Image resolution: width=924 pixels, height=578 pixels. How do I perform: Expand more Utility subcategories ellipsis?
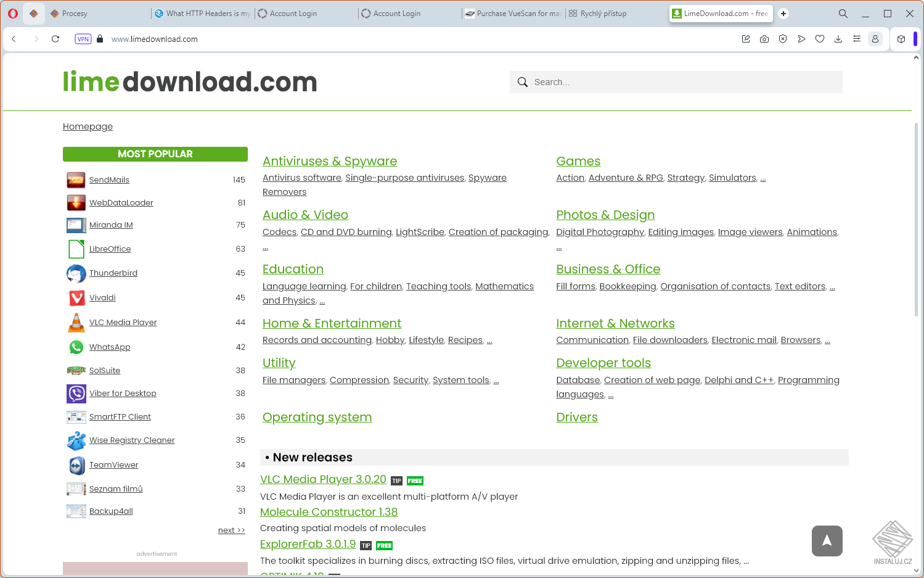496,381
